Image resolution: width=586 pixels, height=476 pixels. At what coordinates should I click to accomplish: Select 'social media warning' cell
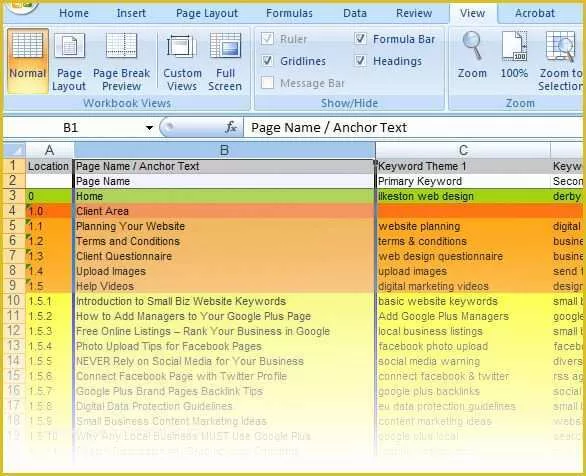463,361
